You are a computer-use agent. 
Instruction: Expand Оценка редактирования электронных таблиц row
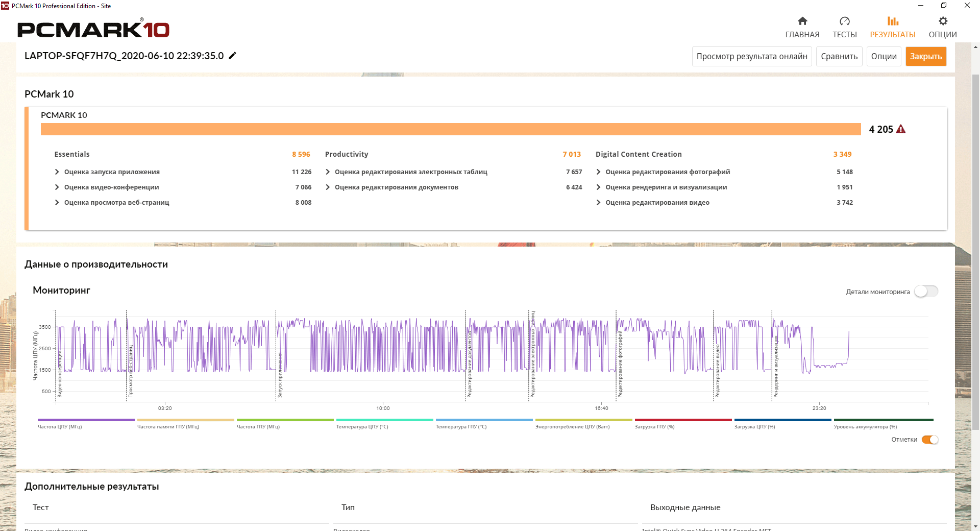coord(328,172)
